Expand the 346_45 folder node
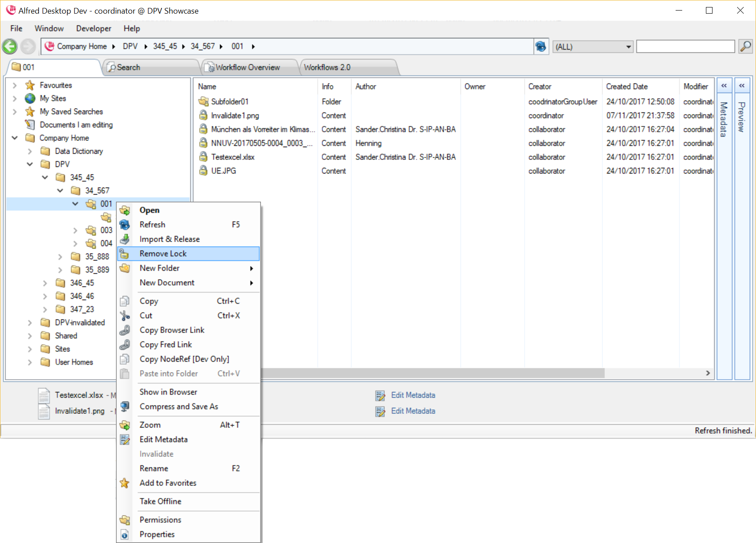This screenshot has width=756, height=543. click(x=45, y=283)
